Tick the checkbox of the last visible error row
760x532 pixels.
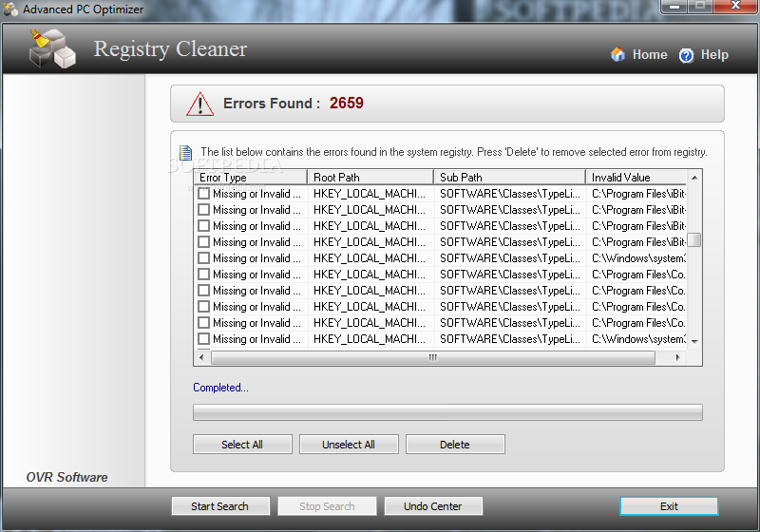[x=204, y=339]
